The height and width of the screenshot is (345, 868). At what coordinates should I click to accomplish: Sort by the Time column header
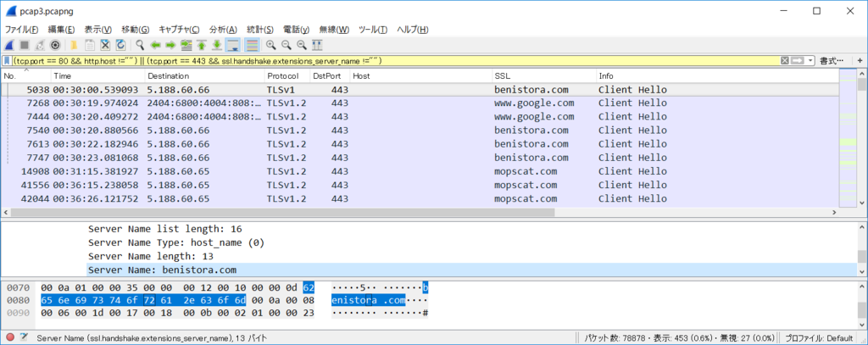(98, 76)
